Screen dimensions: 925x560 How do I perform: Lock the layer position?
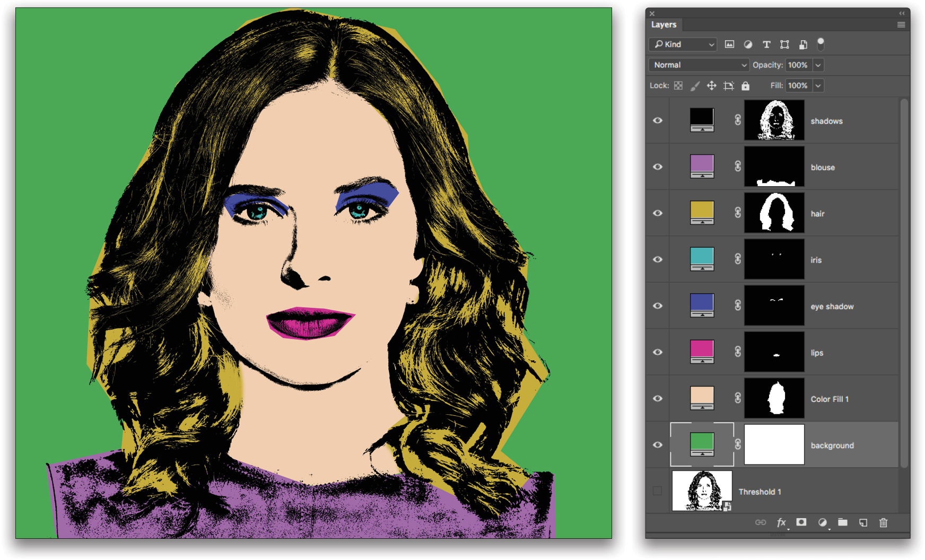coord(711,85)
